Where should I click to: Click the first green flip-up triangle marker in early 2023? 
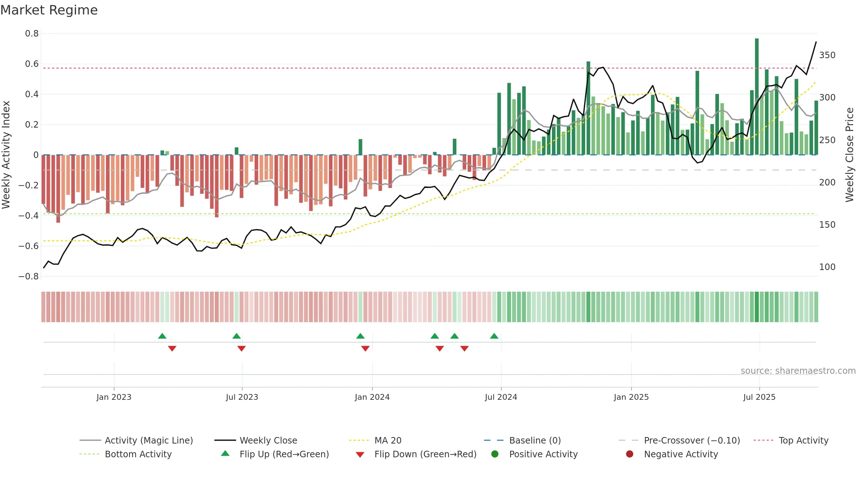click(x=162, y=336)
